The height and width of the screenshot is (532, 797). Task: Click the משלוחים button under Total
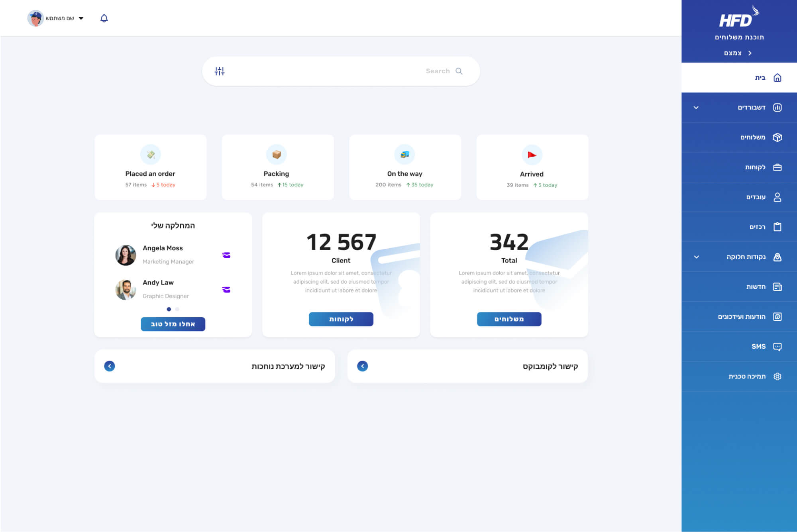click(509, 319)
